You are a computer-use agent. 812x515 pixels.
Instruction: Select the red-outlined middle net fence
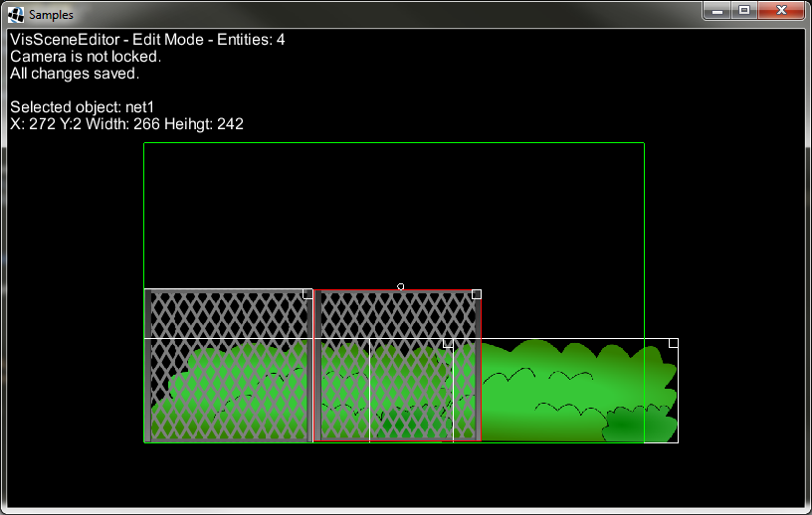pos(398,318)
